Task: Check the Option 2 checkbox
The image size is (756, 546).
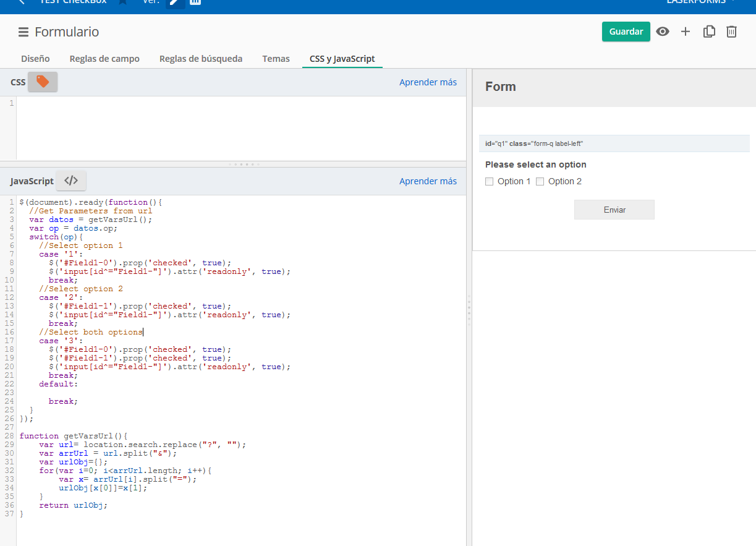Action: pyautogui.click(x=540, y=182)
